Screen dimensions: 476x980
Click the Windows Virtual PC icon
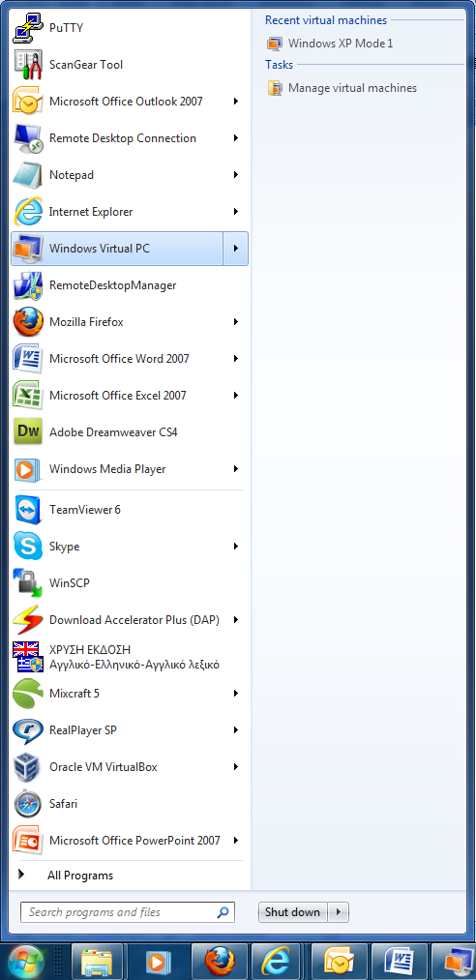28,248
